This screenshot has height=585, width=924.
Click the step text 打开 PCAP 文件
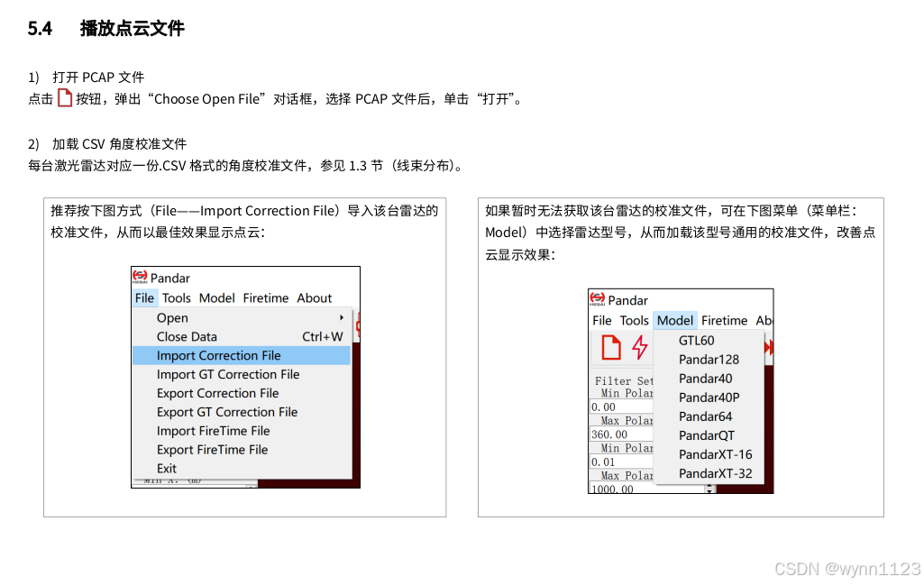click(98, 78)
